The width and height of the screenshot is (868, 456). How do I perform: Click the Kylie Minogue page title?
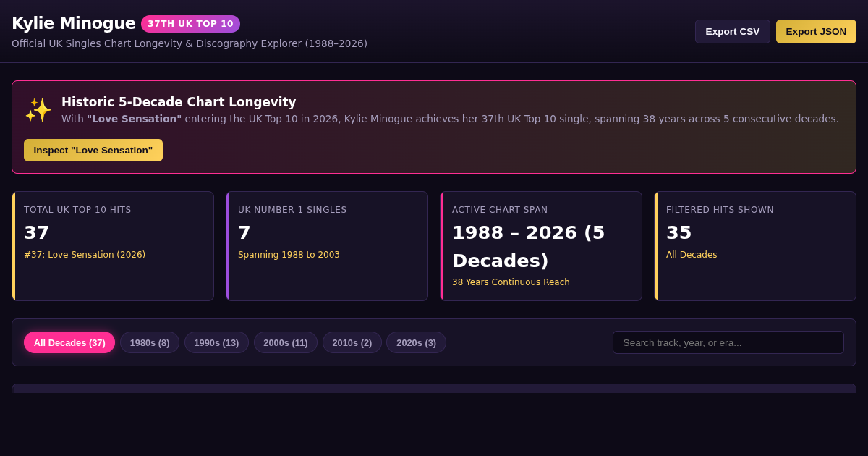[74, 23]
